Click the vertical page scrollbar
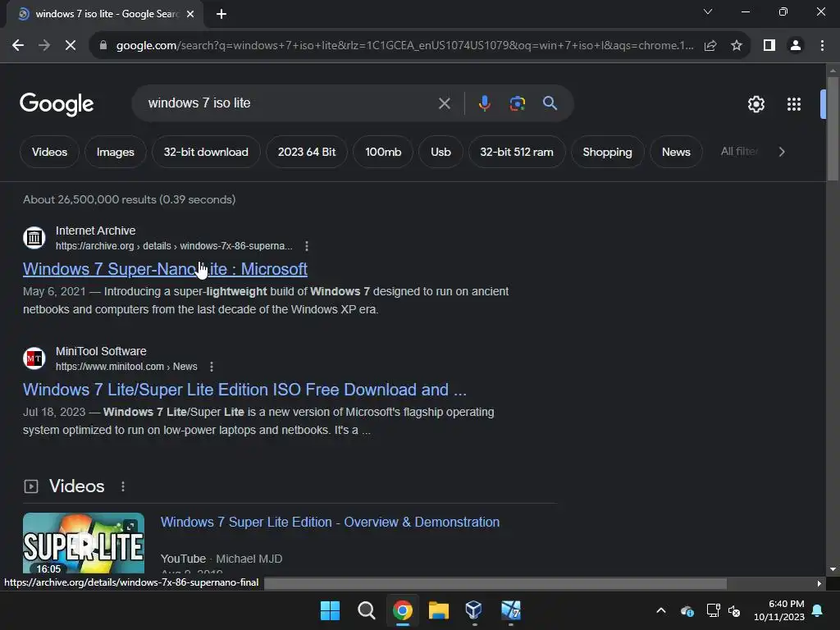Viewport: 840px width, 630px height. (x=833, y=129)
